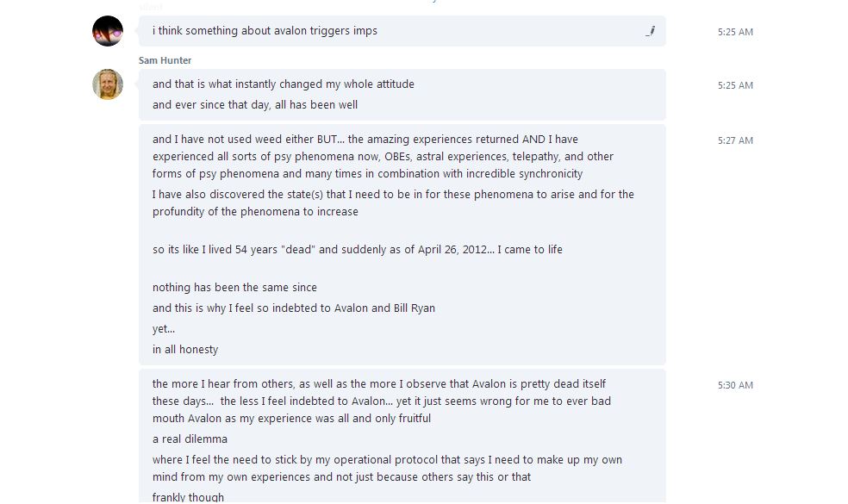
Task: Click the timestamp beside 'changed my whole attitude' message
Action: [x=735, y=85]
